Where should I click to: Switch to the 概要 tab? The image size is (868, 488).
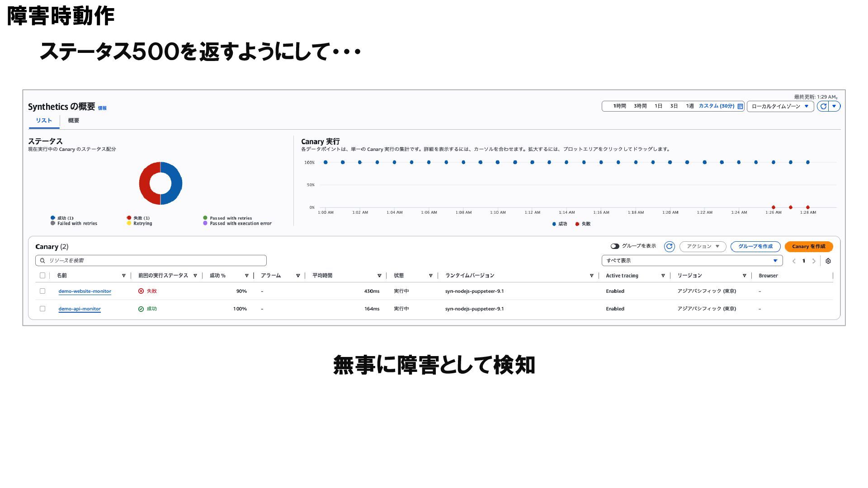click(x=74, y=121)
